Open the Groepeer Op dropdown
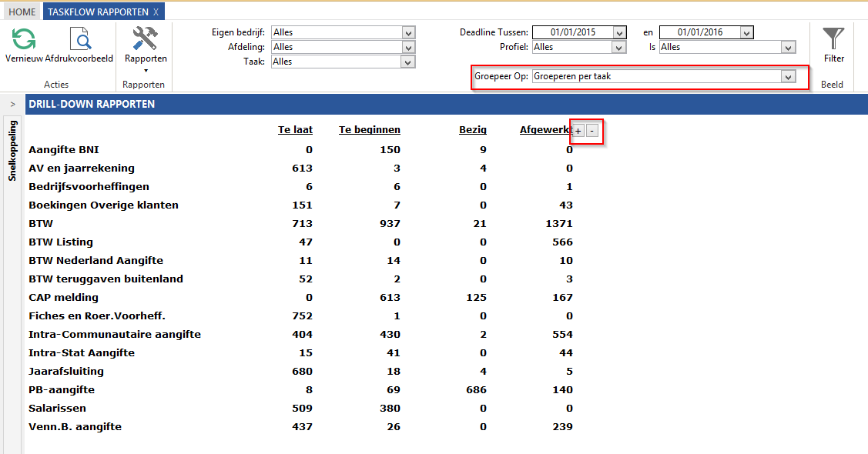Viewport: 868px width, 454px height. (x=787, y=76)
